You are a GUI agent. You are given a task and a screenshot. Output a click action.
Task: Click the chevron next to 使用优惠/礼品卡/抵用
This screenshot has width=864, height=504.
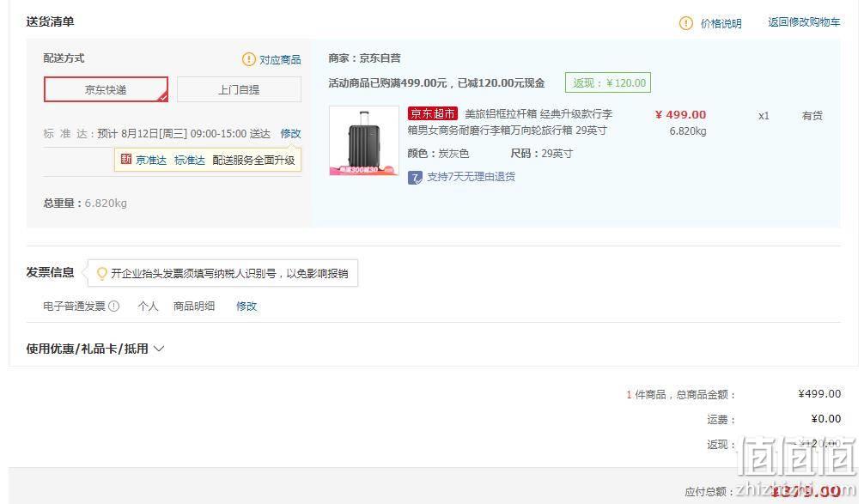(159, 349)
